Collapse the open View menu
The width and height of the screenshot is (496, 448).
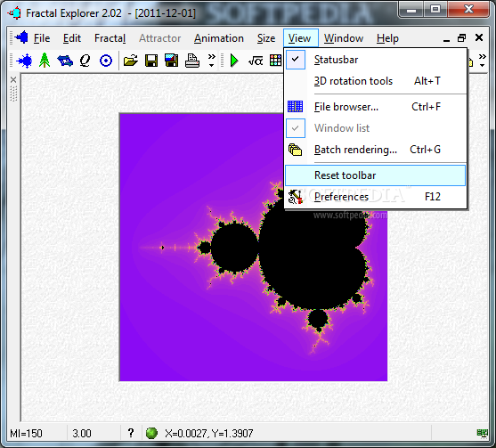pos(300,38)
